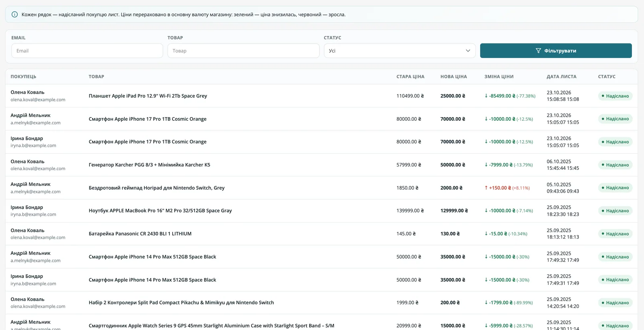Click the Надіслано badge in Panasonic battery row
644x330 pixels.
coord(615,234)
